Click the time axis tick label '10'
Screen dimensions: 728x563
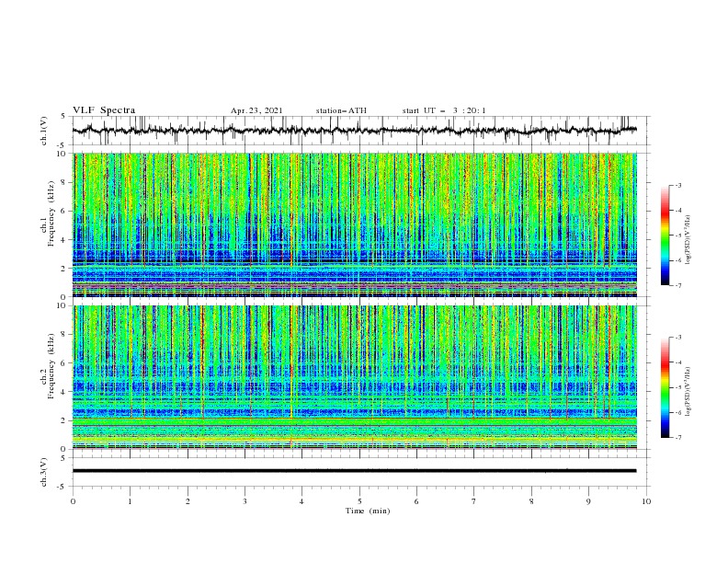(x=646, y=501)
